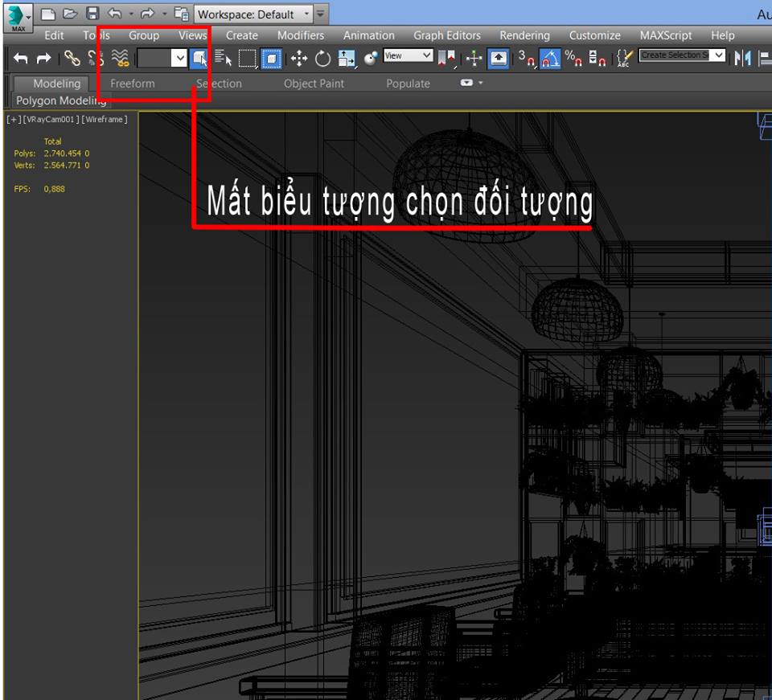This screenshot has width=772, height=700.
Task: Open the Select by Name list
Action: pyautogui.click(x=223, y=58)
